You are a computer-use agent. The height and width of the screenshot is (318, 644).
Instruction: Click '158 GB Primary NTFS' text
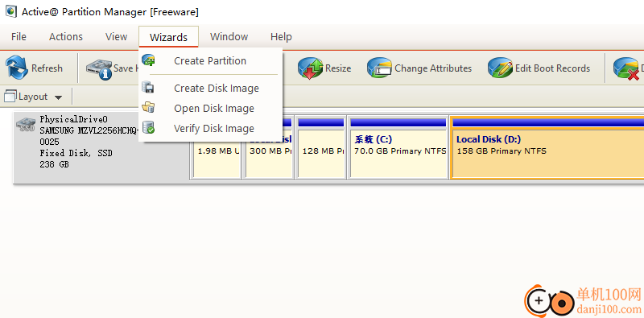click(x=502, y=151)
